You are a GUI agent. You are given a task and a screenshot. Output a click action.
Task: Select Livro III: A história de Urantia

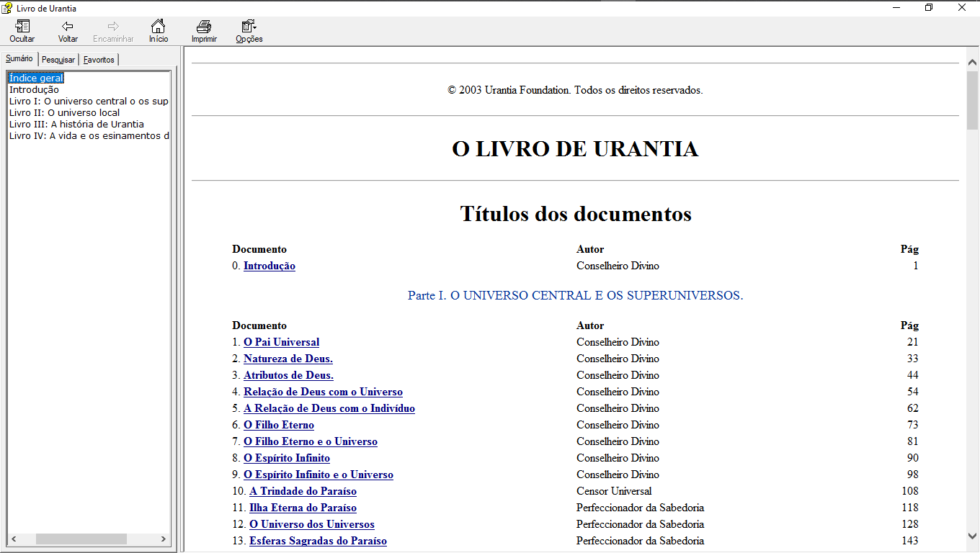pyautogui.click(x=76, y=125)
